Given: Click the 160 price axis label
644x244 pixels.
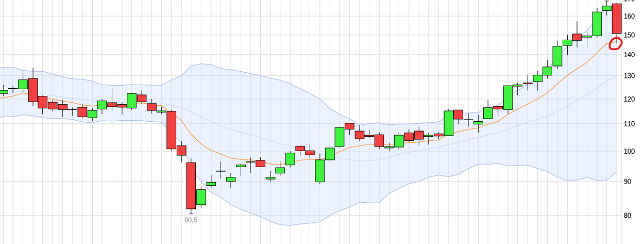Looking at the screenshot, I should (629, 16).
